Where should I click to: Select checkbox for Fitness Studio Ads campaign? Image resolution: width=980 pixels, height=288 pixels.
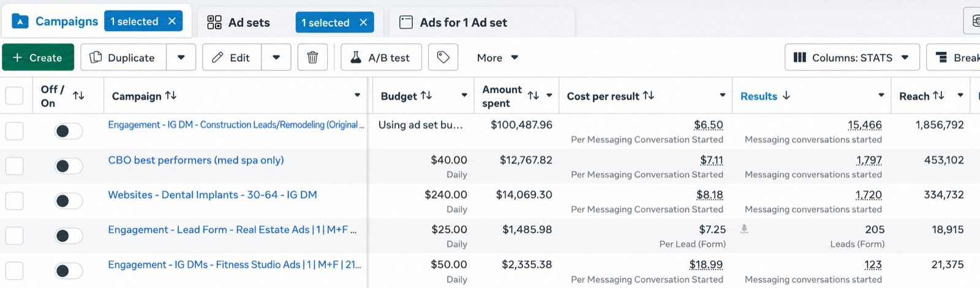click(x=14, y=271)
